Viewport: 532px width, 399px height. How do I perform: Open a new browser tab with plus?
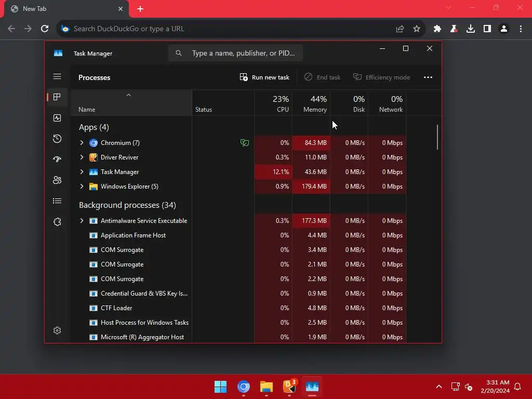point(140,9)
